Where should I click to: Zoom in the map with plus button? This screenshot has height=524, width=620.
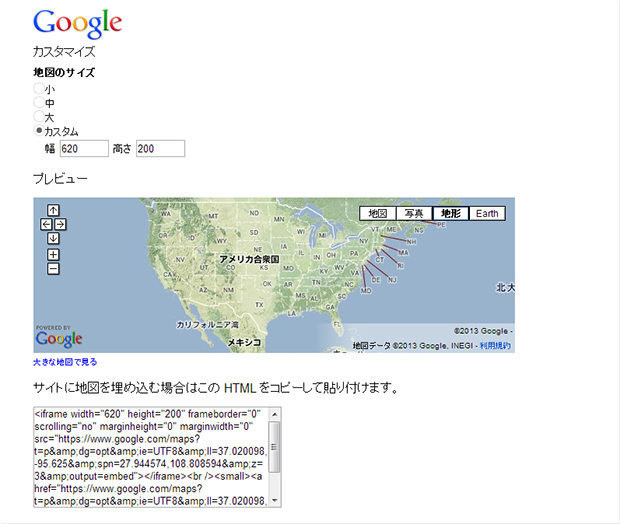click(53, 255)
